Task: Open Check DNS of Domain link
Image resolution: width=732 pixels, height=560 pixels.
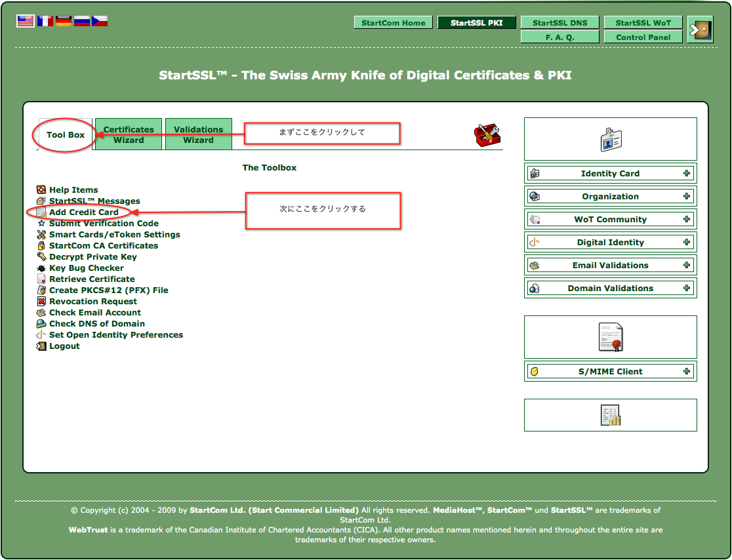Action: click(x=97, y=323)
